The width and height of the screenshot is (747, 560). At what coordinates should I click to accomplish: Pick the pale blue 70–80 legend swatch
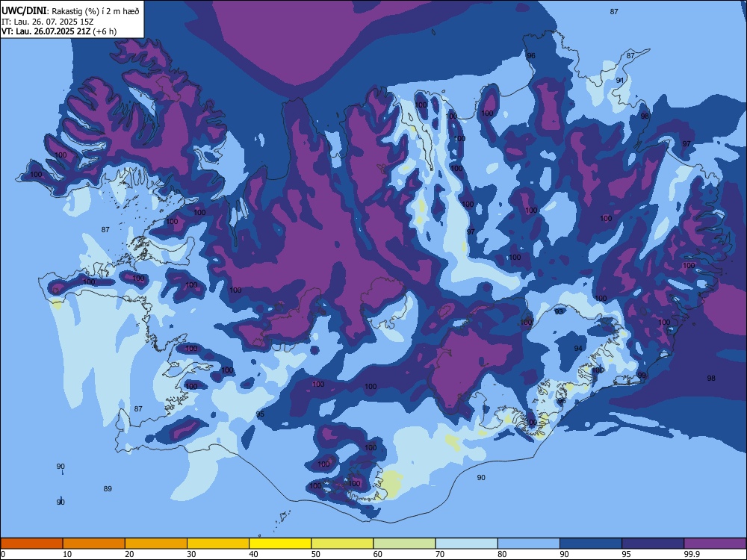[x=466, y=544]
